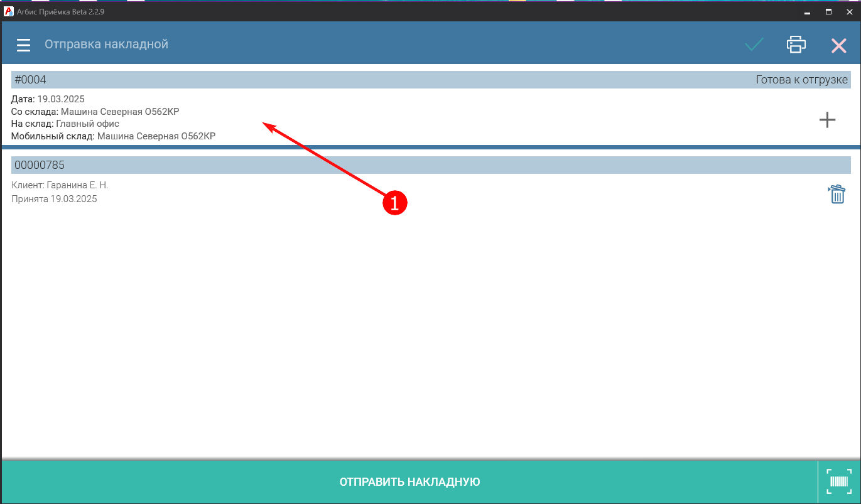Viewport: 861px width, 504px height.
Task: Open the barcode scanner
Action: 839,482
